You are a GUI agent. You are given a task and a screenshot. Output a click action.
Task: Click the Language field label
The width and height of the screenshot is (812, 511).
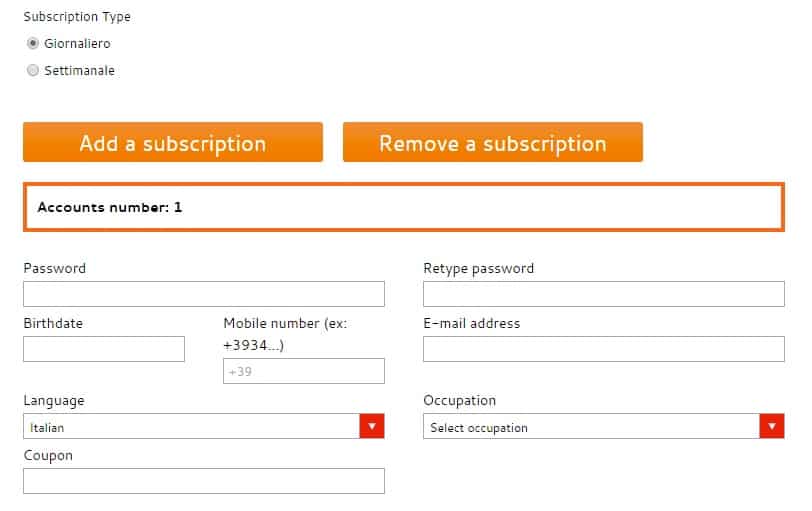coord(54,401)
